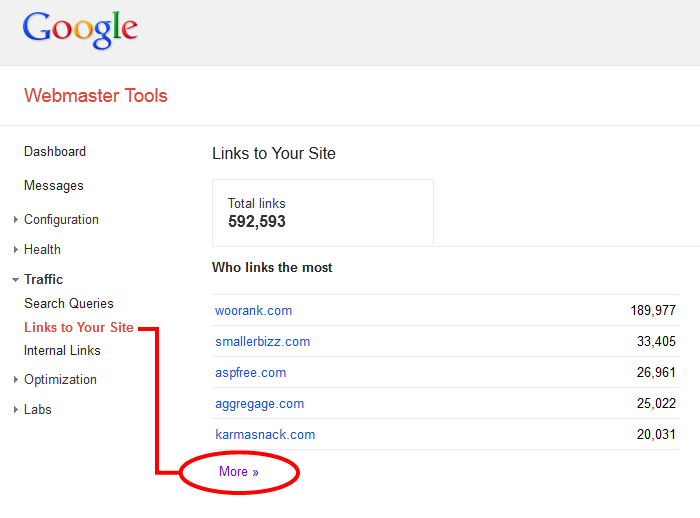Open aspfree.com link

pos(250,372)
